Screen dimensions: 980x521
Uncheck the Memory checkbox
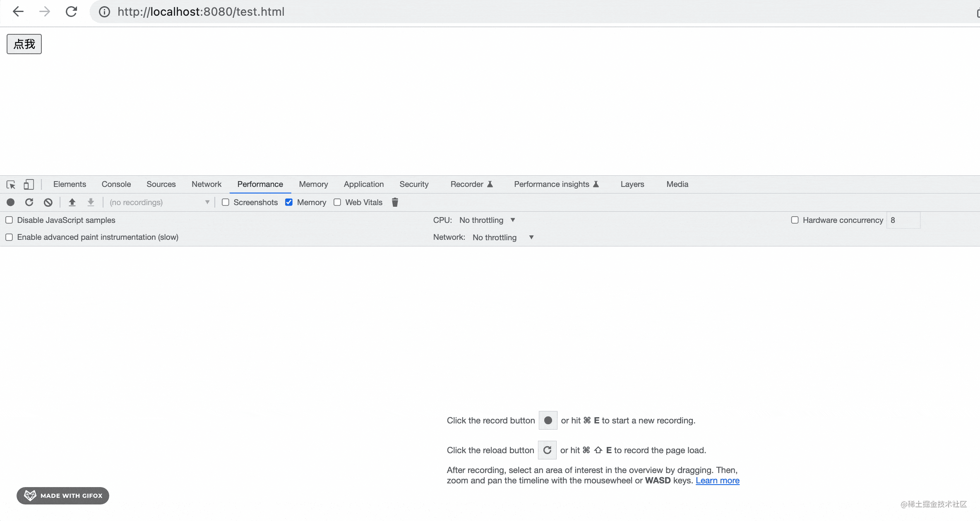coord(289,202)
